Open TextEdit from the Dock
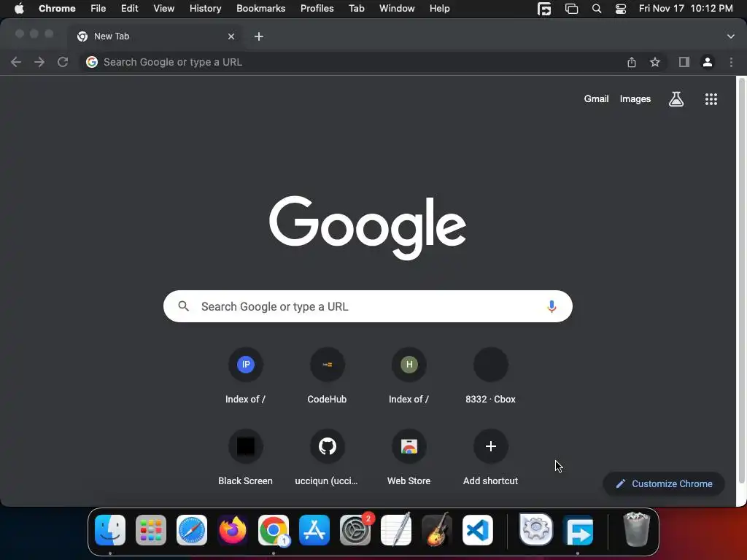Image resolution: width=747 pixels, height=560 pixels. (396, 530)
